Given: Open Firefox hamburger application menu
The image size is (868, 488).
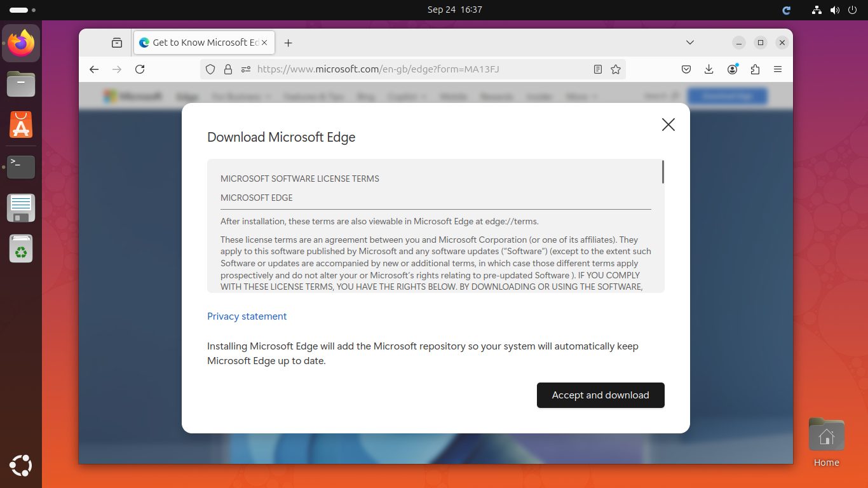Looking at the screenshot, I should [x=778, y=69].
